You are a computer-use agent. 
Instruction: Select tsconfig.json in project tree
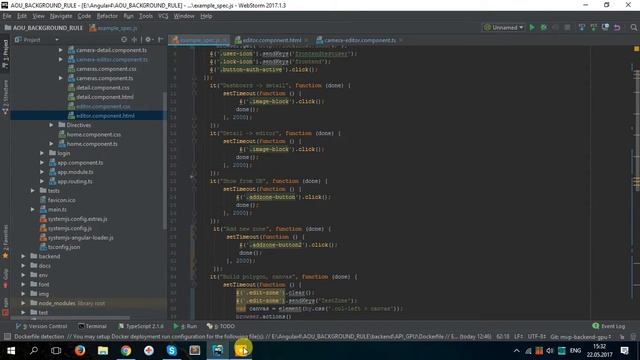pyautogui.click(x=64, y=247)
